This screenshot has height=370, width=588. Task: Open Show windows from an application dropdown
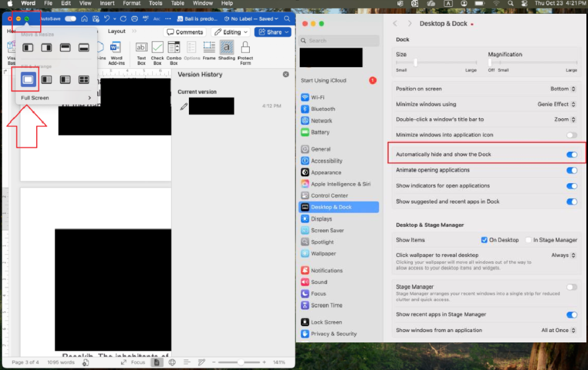click(x=558, y=330)
